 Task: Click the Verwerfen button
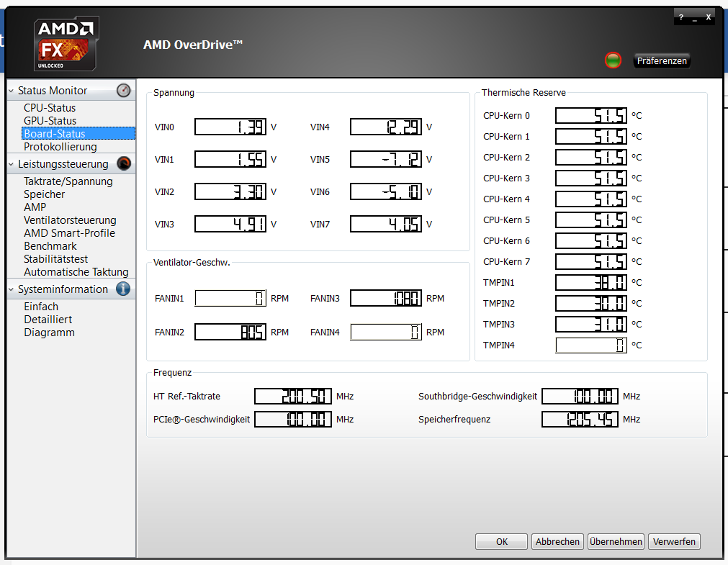tap(674, 541)
